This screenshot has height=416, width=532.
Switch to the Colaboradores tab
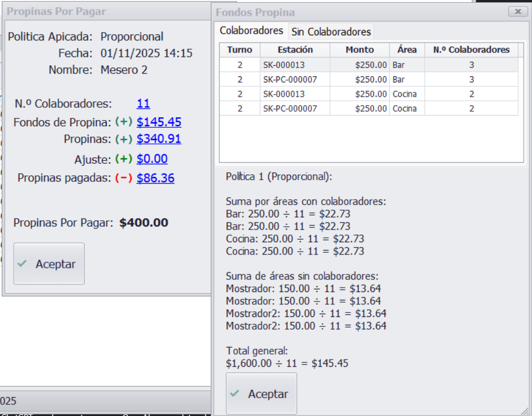(251, 31)
